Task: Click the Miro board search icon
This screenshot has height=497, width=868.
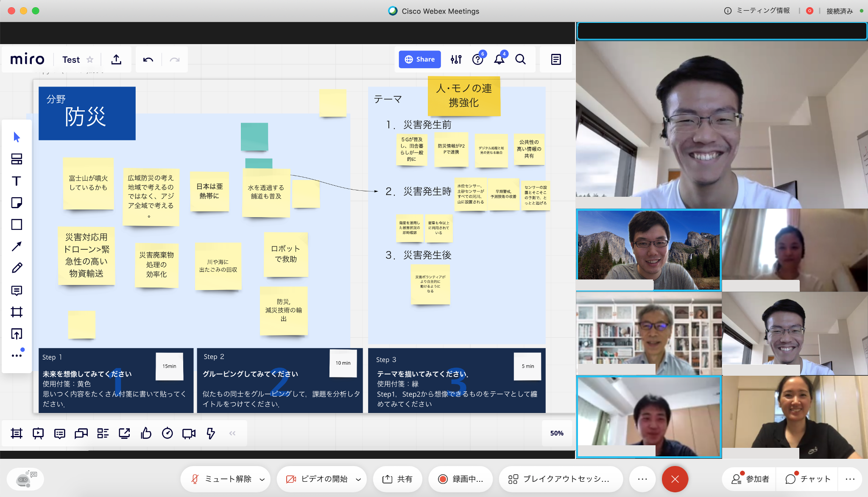Action: [520, 59]
